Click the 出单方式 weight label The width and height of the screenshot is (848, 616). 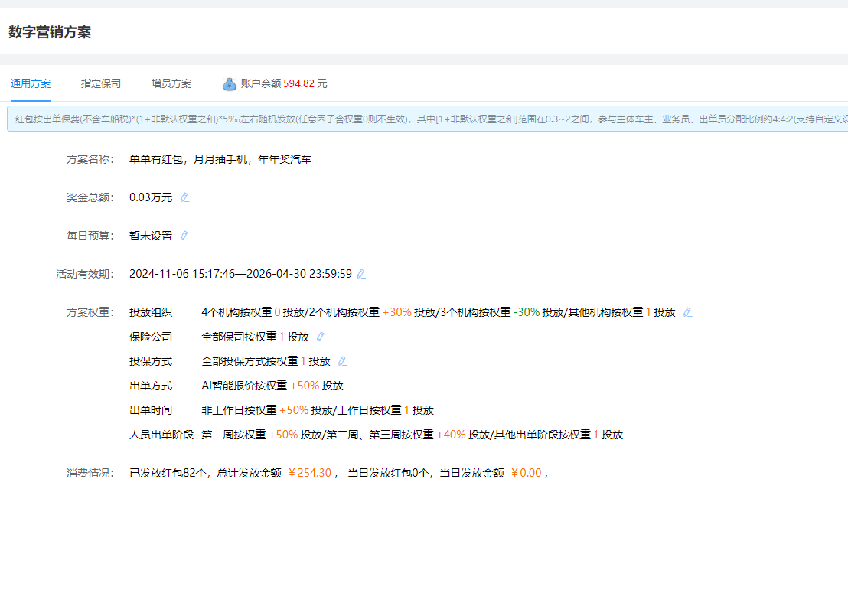point(151,386)
